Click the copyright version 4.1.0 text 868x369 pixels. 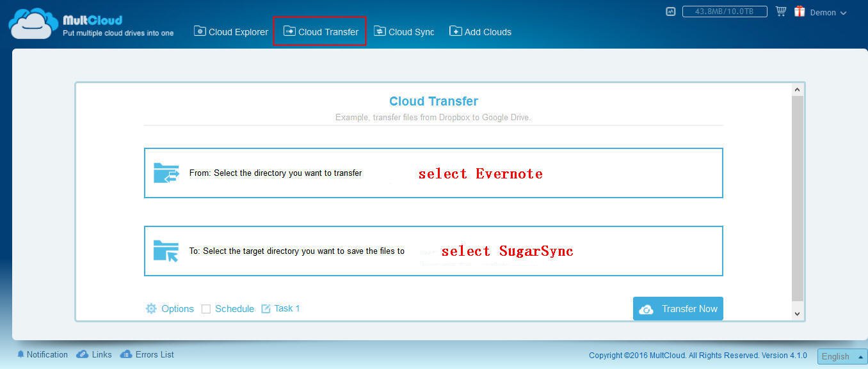[x=698, y=356]
